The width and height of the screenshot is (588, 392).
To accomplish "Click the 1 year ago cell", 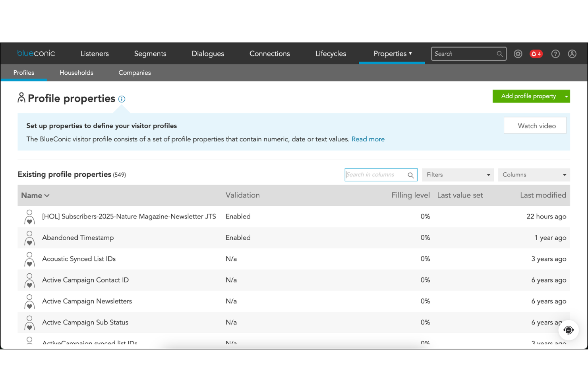I will click(x=550, y=238).
